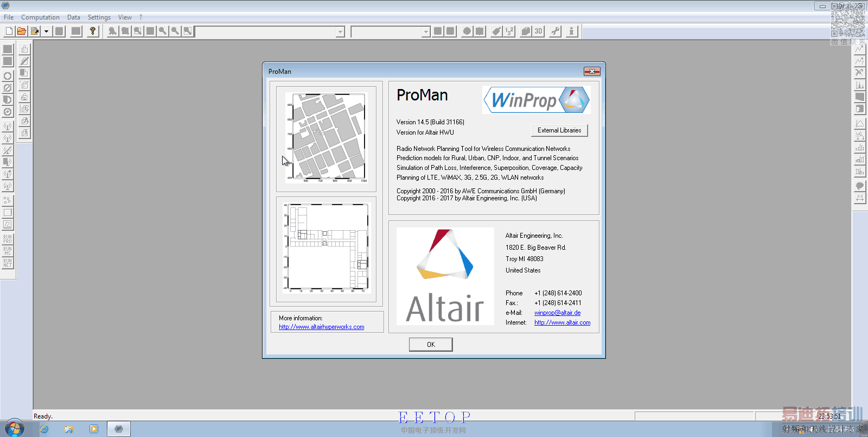Open the media player taskbar icon
Viewport: 868px width, 437px height.
pos(94,429)
